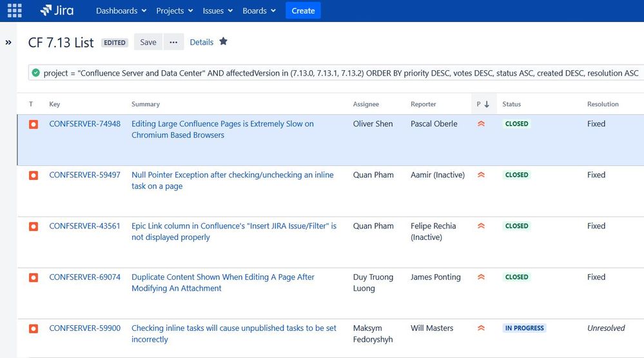The width and height of the screenshot is (644, 358).
Task: Click Fixed resolution in CONFSERVER-43561 row
Action: (x=596, y=226)
